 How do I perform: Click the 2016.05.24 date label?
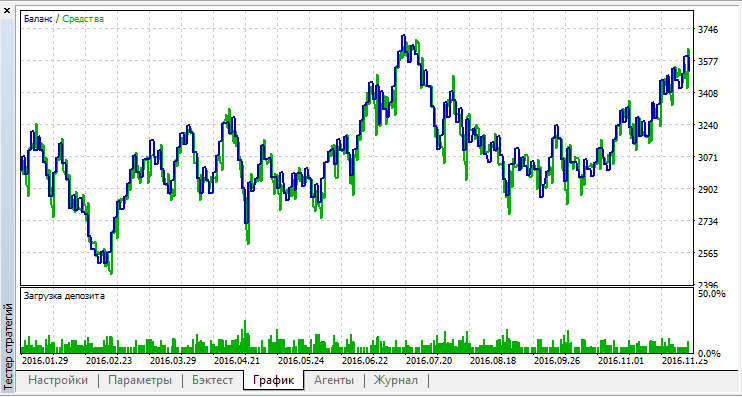[301, 361]
